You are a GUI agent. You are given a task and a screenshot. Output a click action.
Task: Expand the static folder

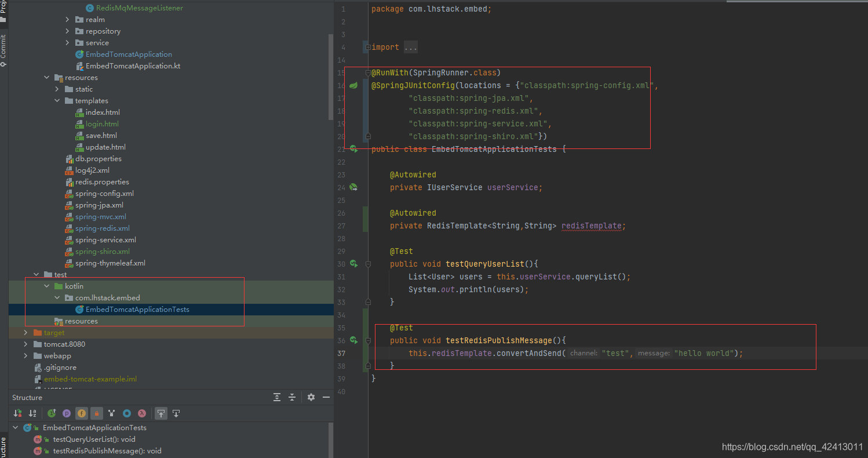click(57, 89)
